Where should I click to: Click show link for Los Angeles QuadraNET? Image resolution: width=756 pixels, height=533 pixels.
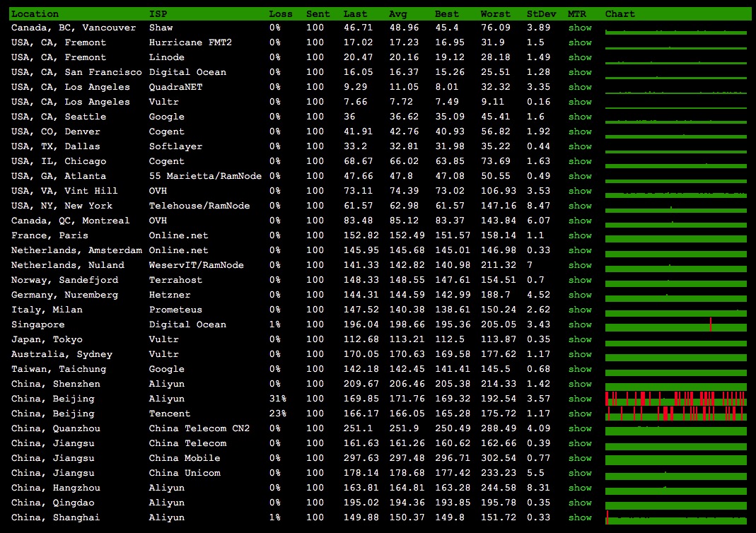[580, 87]
